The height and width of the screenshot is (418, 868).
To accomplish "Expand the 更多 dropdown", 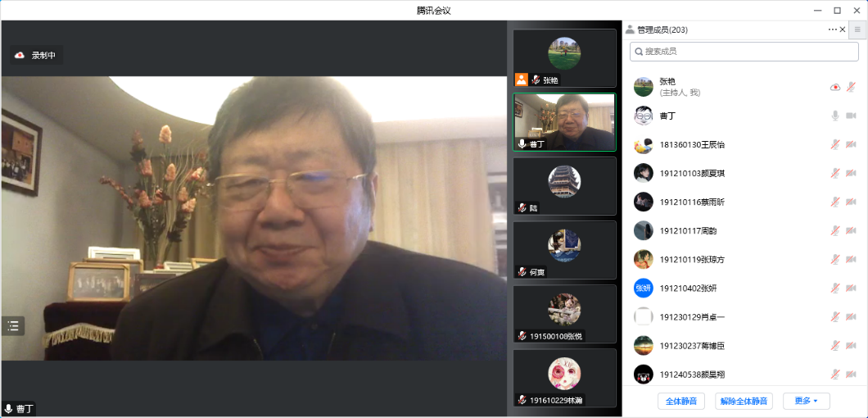I will click(806, 401).
